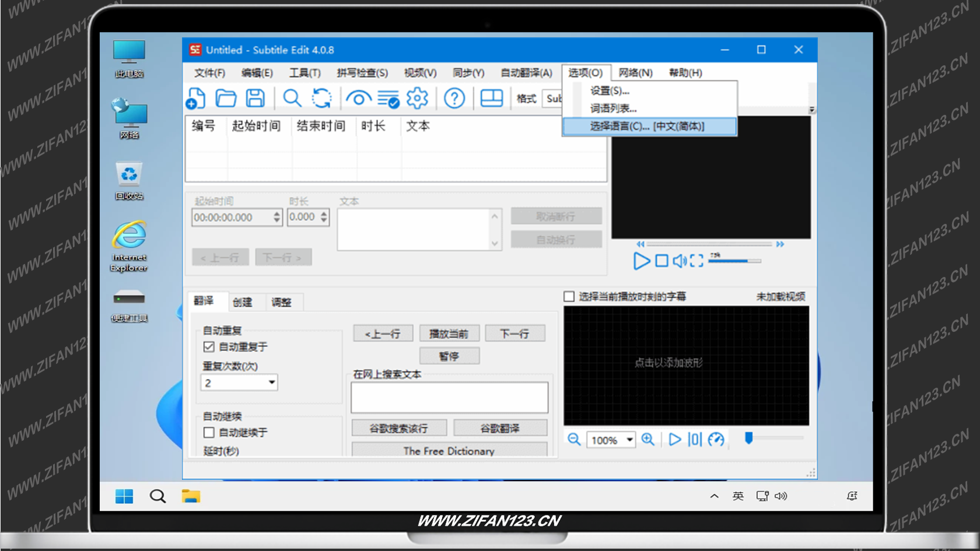
Task: Open Internet Explorer desktop icon
Action: [x=129, y=246]
